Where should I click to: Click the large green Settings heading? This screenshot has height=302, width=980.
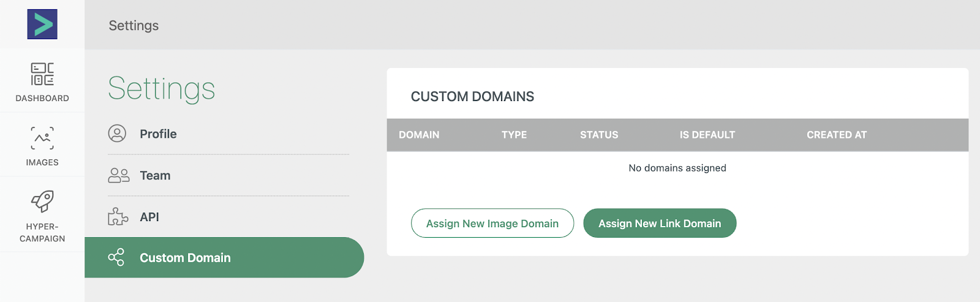coord(162,89)
